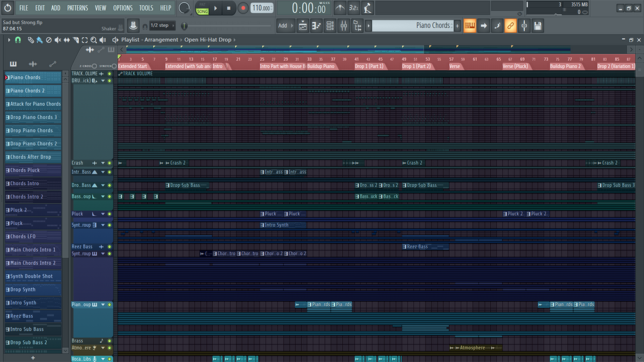This screenshot has height=362, width=644.
Task: Toggle the magnet snap icon
Action: (18, 40)
